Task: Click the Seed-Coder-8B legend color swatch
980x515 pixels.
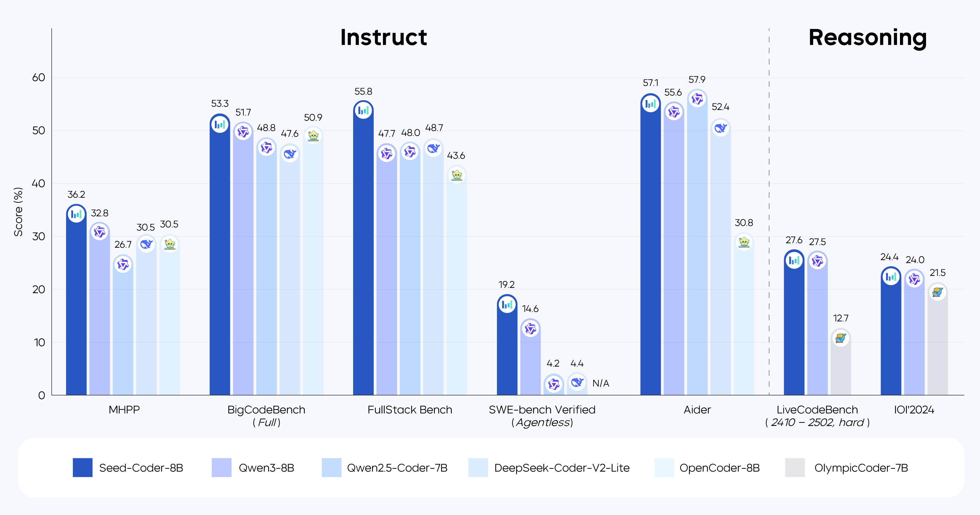Action: click(x=83, y=467)
